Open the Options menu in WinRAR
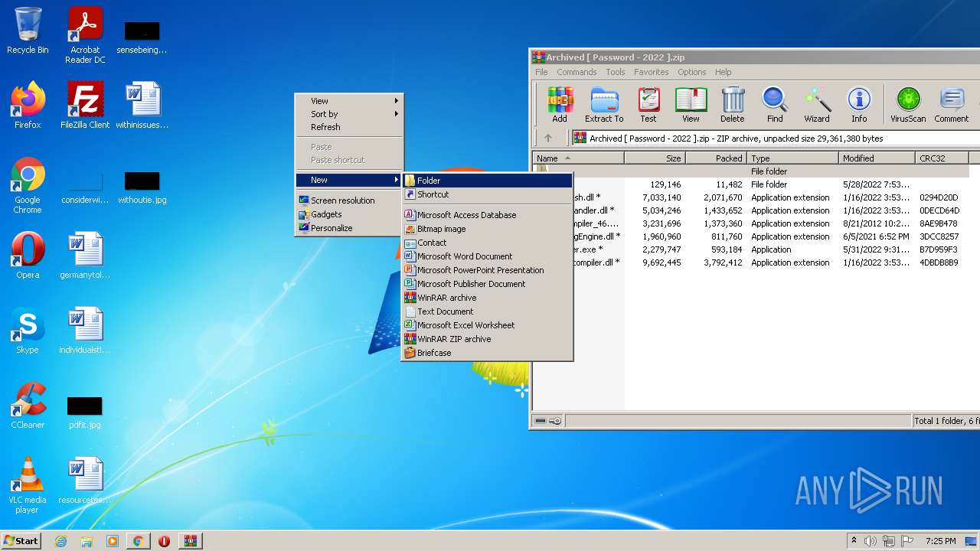This screenshot has height=551, width=980. click(691, 72)
